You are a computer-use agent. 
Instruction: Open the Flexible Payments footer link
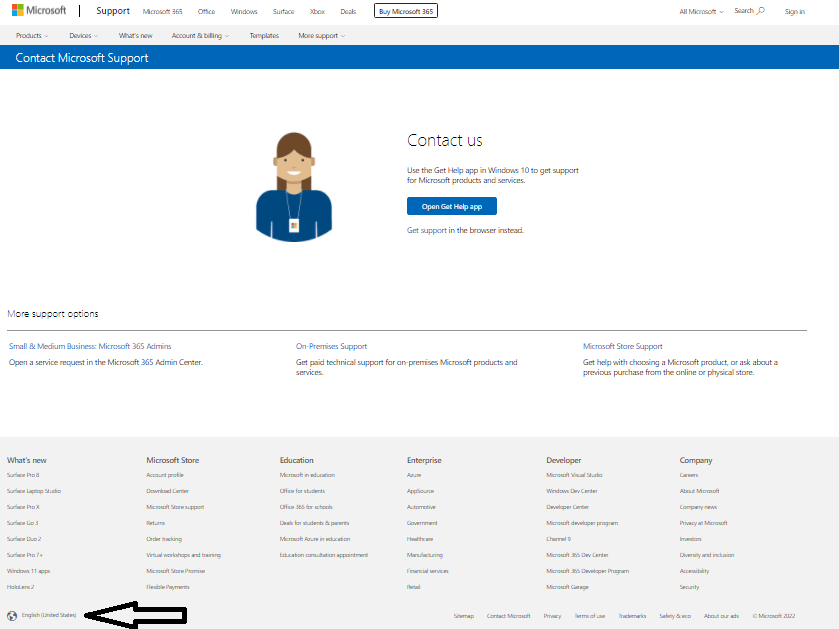tap(168, 587)
